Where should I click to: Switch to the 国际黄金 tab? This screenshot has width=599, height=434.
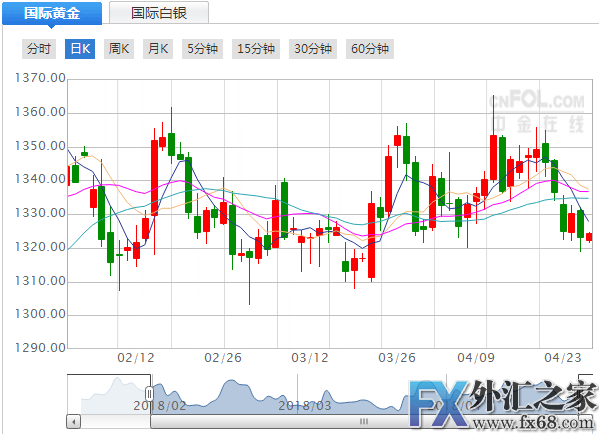[52, 13]
